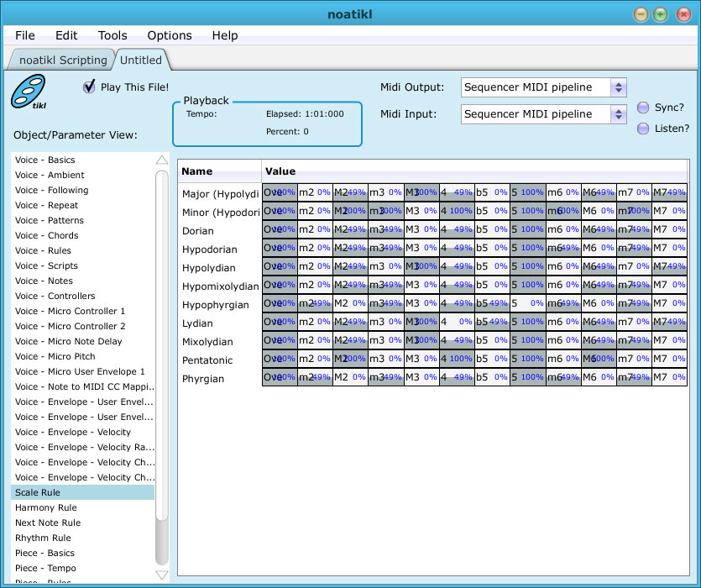Open the Options menu

click(170, 35)
